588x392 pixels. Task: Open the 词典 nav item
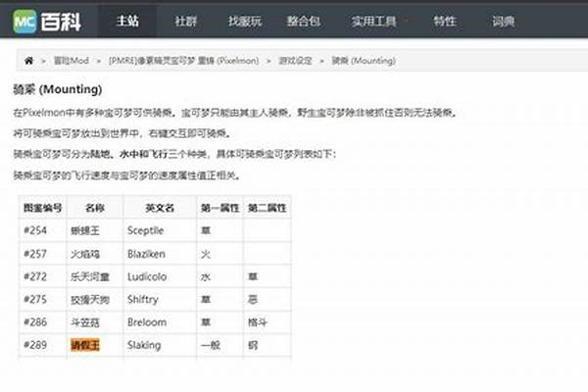click(504, 21)
